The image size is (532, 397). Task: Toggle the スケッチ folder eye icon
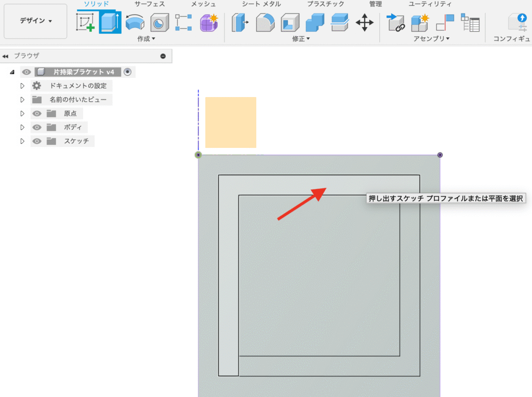37,141
